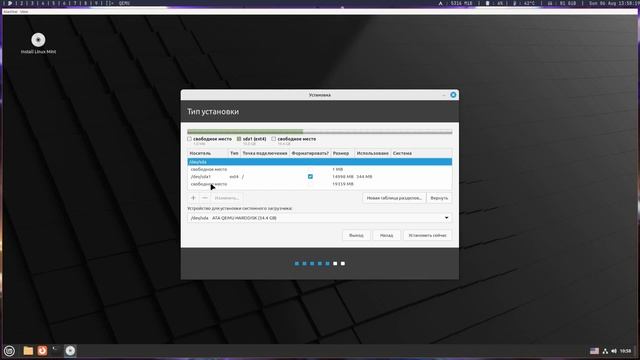Launch the file manager from the taskbar

pyautogui.click(x=28, y=351)
